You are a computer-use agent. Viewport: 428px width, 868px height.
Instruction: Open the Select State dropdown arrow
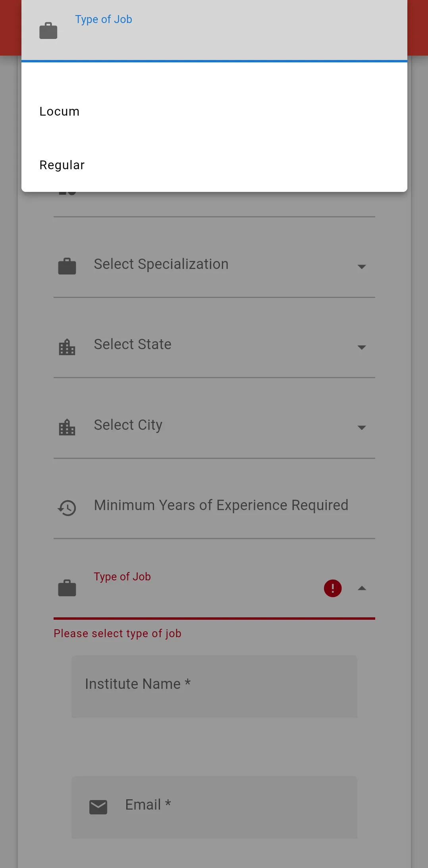(x=362, y=347)
